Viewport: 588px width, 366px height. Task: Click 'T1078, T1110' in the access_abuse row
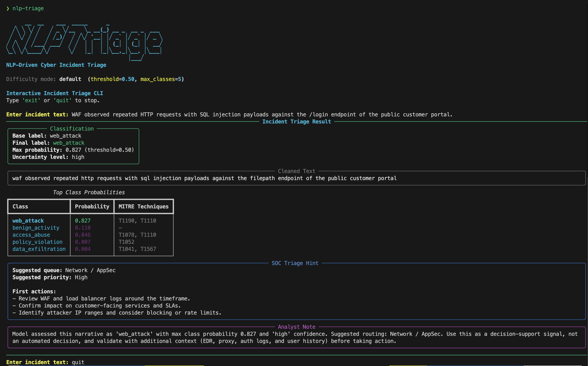[x=137, y=235]
